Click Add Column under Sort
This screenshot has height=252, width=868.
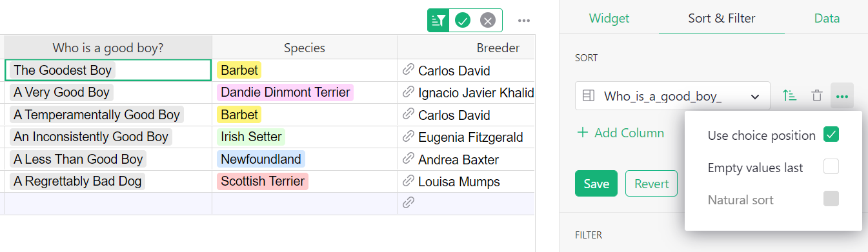[621, 133]
